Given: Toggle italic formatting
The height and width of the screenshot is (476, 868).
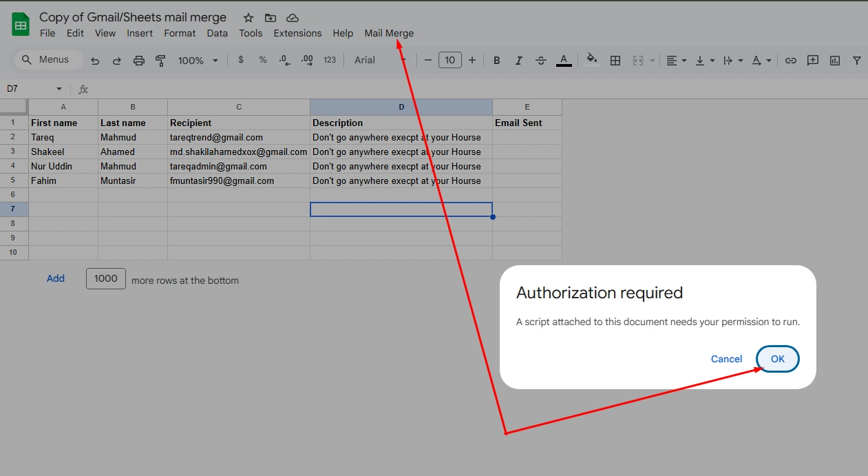Looking at the screenshot, I should [518, 61].
